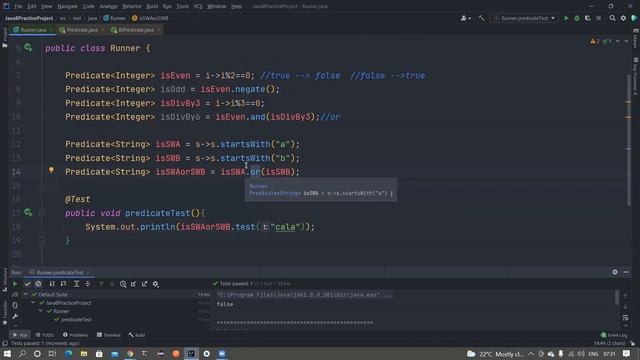Open the Navigate menu

pyautogui.click(x=67, y=6)
